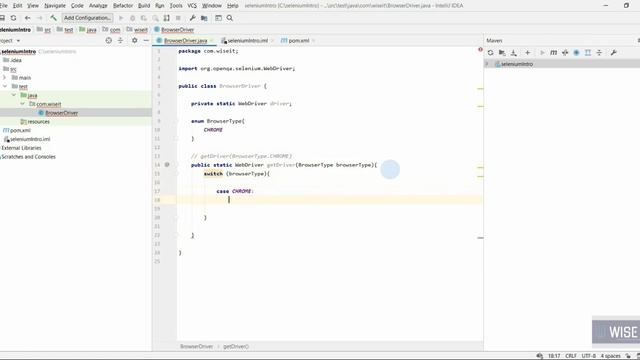Select pom.xml in project tree
This screenshot has height=360, width=640.
pos(20,130)
